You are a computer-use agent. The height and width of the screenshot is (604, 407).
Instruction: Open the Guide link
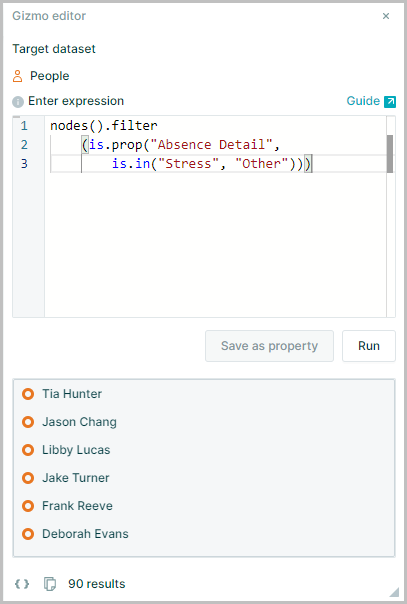(363, 101)
